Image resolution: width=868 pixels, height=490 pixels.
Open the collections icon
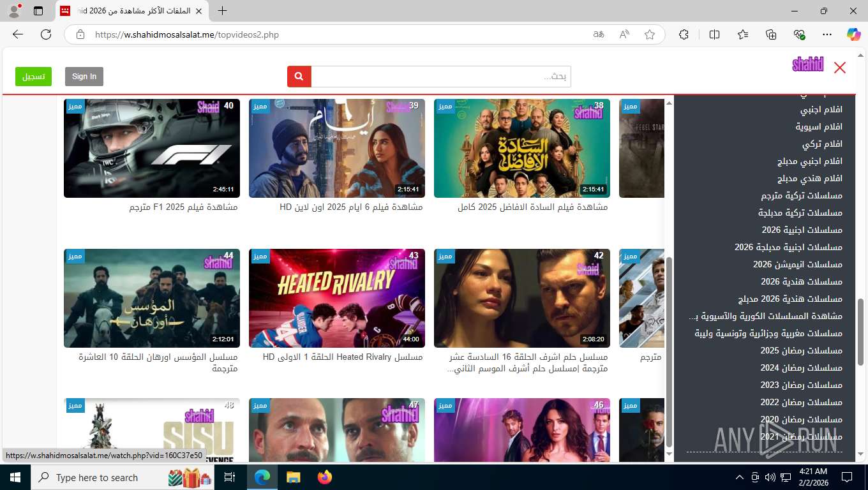[x=771, y=34]
